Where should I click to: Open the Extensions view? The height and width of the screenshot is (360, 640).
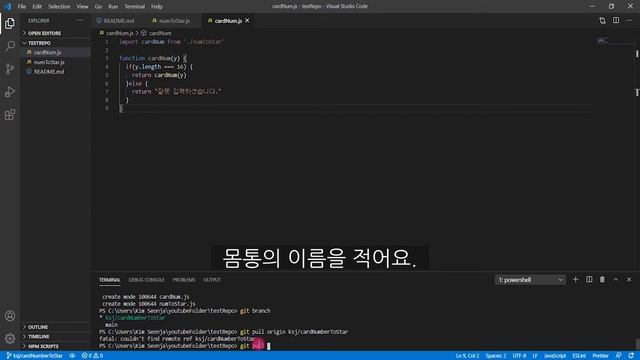tap(10, 115)
